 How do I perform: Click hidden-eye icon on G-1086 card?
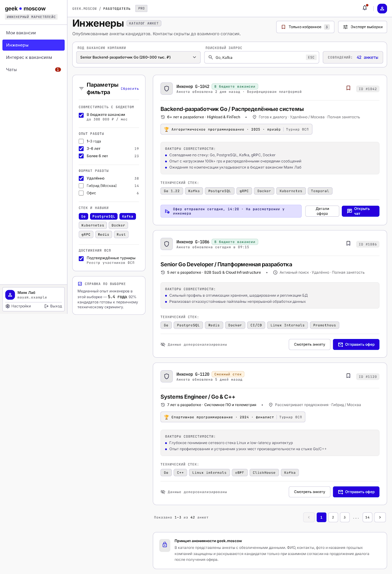pyautogui.click(x=163, y=344)
